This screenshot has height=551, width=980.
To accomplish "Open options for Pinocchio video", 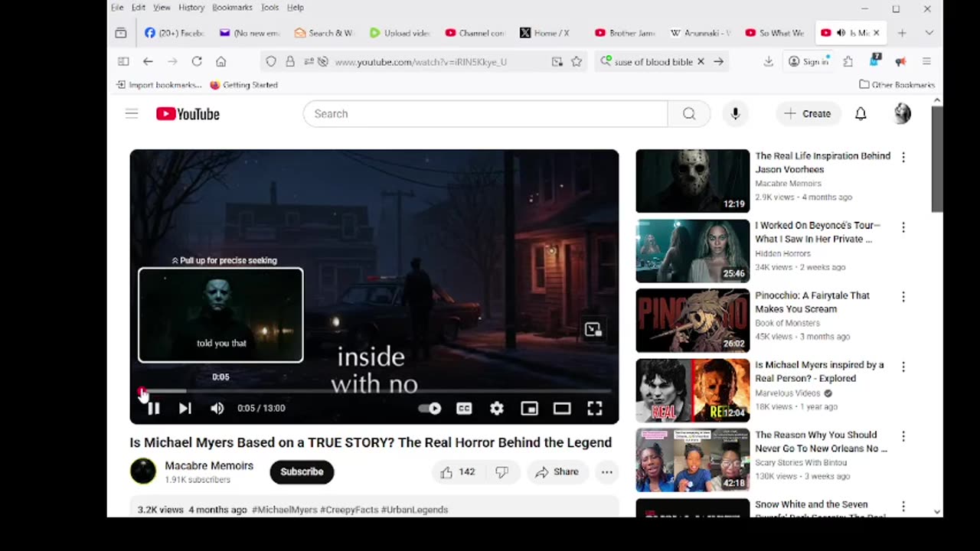I will [x=903, y=297].
